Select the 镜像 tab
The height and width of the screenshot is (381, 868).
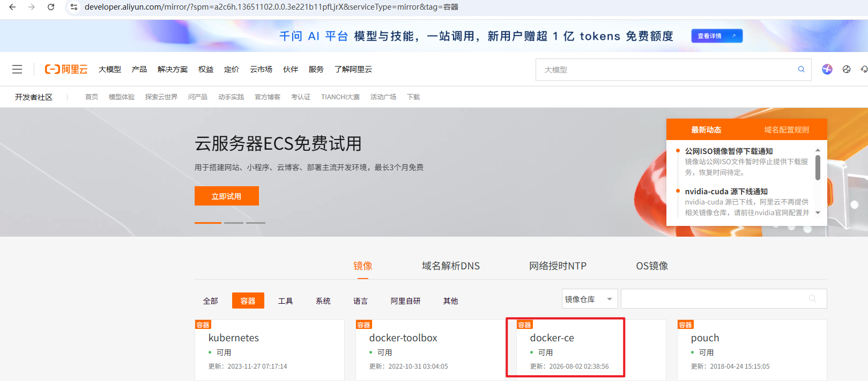tap(363, 266)
